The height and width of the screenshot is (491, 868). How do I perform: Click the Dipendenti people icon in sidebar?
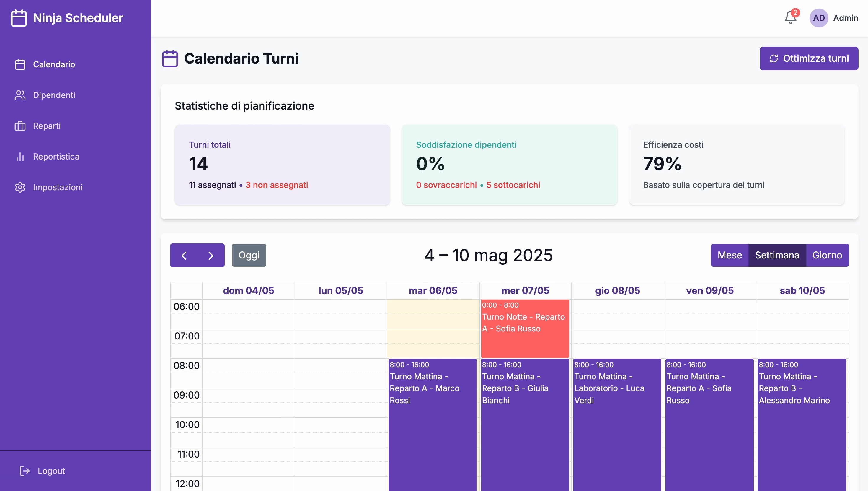click(x=20, y=95)
